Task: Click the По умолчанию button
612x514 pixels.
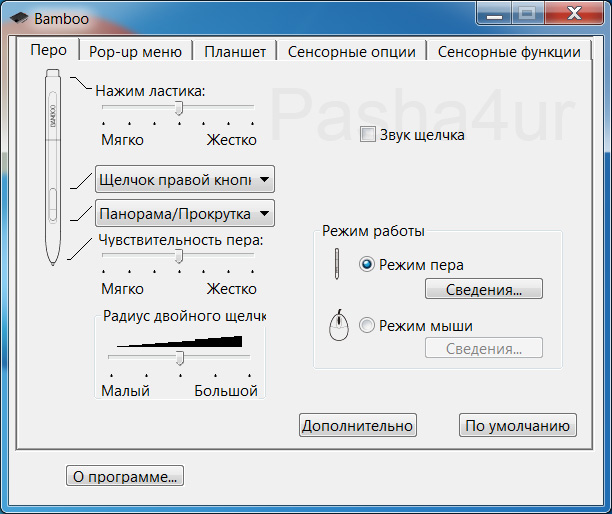Action: pos(518,425)
